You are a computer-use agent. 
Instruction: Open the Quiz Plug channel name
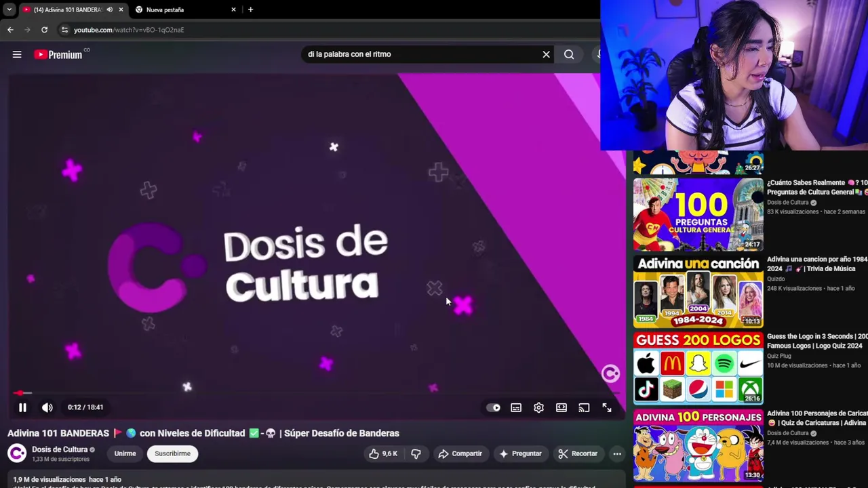pos(779,356)
